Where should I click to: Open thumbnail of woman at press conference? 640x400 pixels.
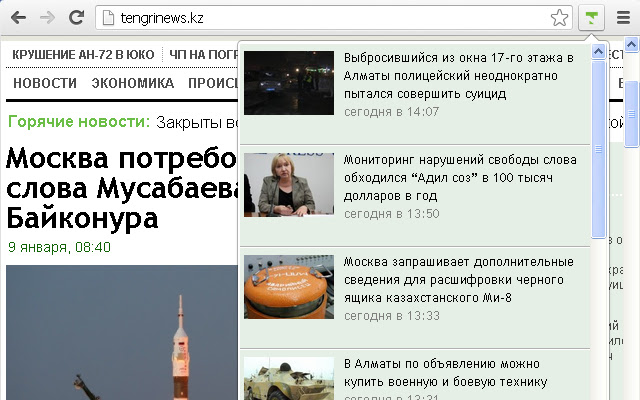point(289,185)
